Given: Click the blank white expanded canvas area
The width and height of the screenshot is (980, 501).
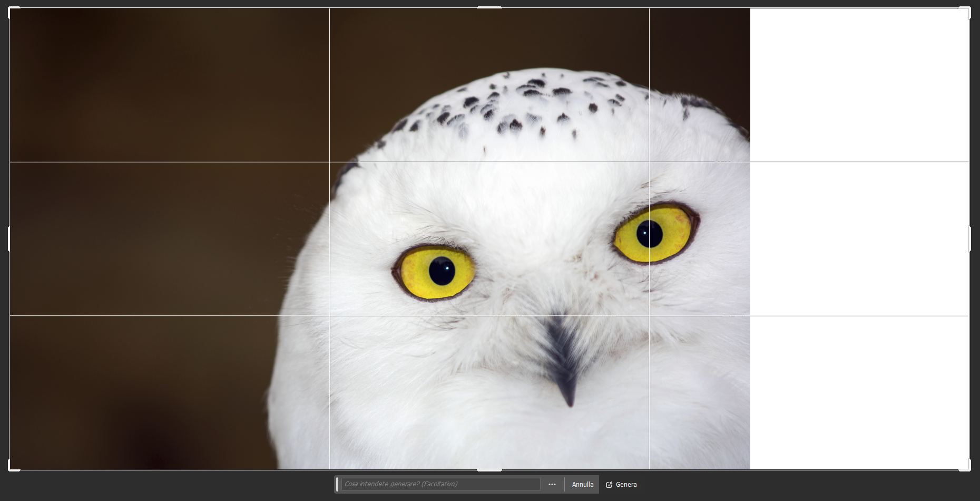Looking at the screenshot, I should tap(859, 237).
